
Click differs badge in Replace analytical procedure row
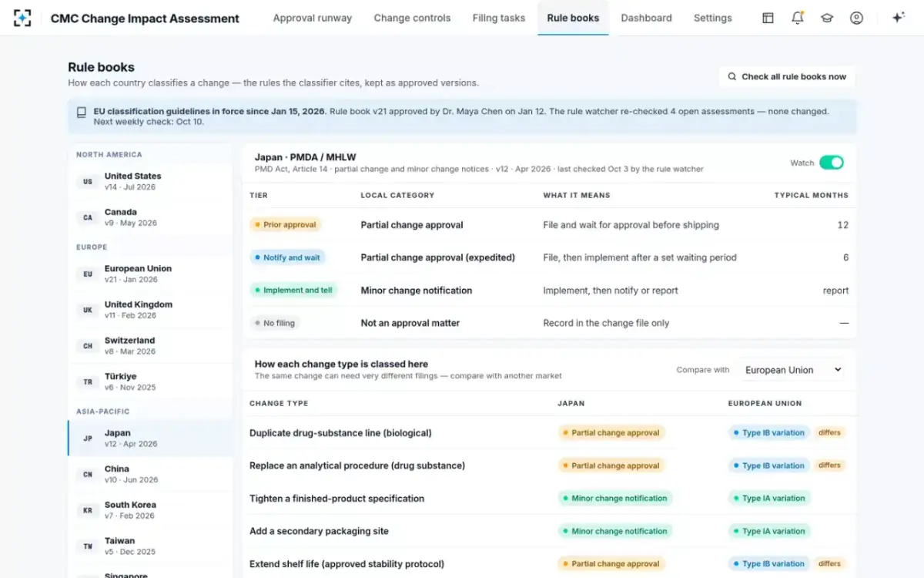click(829, 465)
